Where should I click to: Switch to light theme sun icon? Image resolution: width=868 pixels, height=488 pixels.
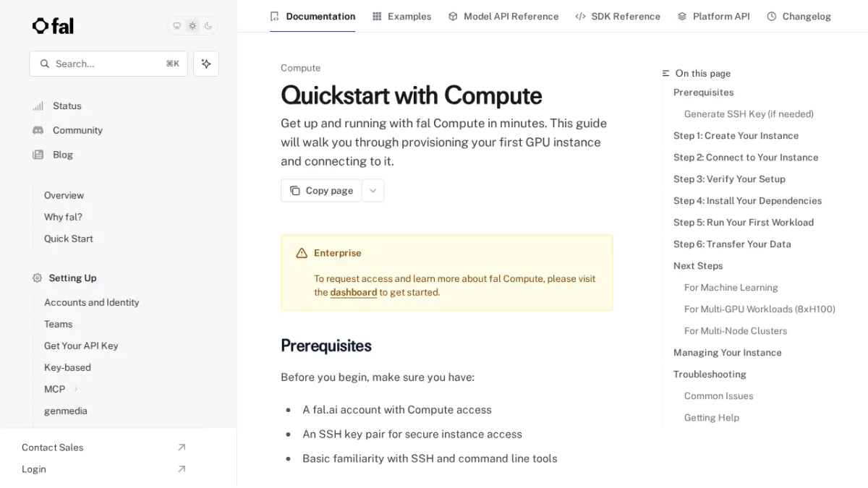(x=192, y=26)
